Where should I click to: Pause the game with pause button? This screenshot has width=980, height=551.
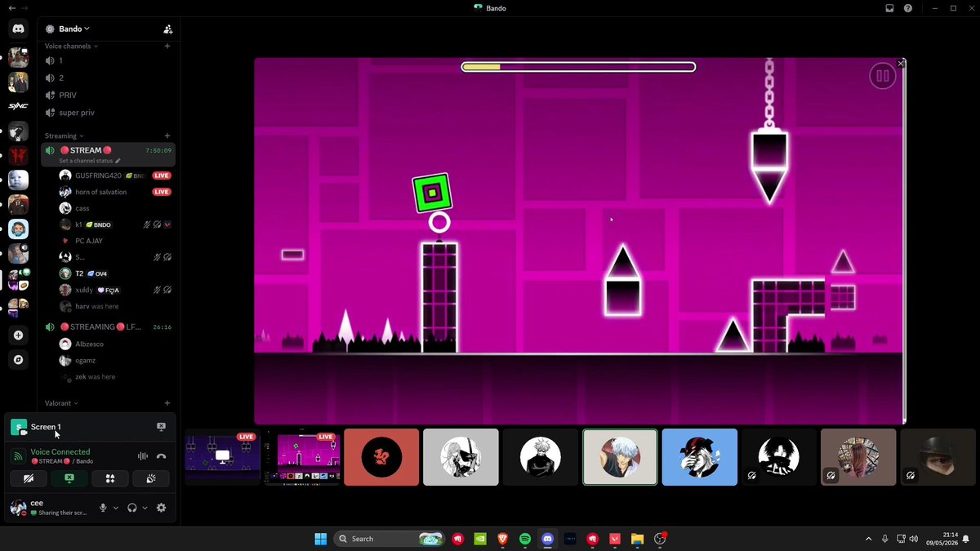[882, 76]
